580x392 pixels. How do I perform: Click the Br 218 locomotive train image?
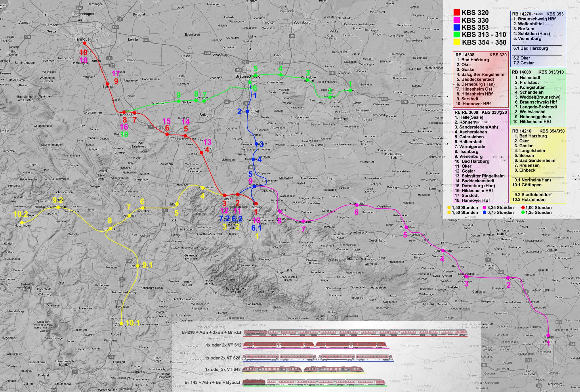355,333
